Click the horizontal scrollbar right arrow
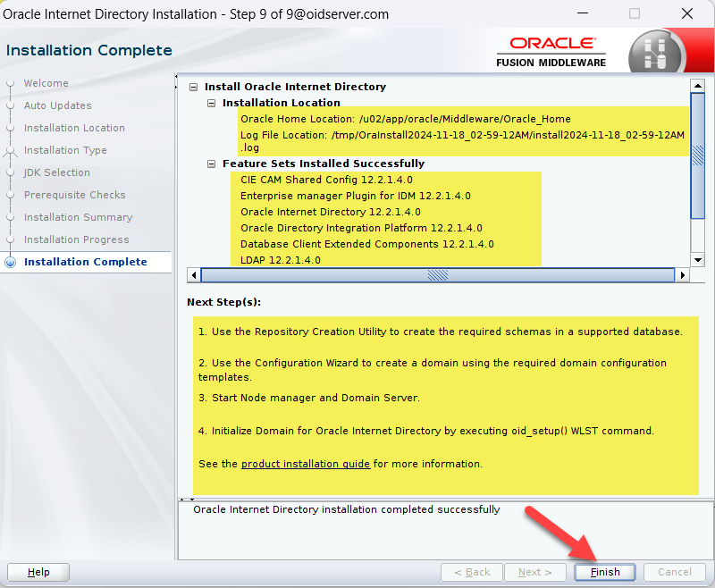Image resolution: width=715 pixels, height=588 pixels. tap(683, 275)
